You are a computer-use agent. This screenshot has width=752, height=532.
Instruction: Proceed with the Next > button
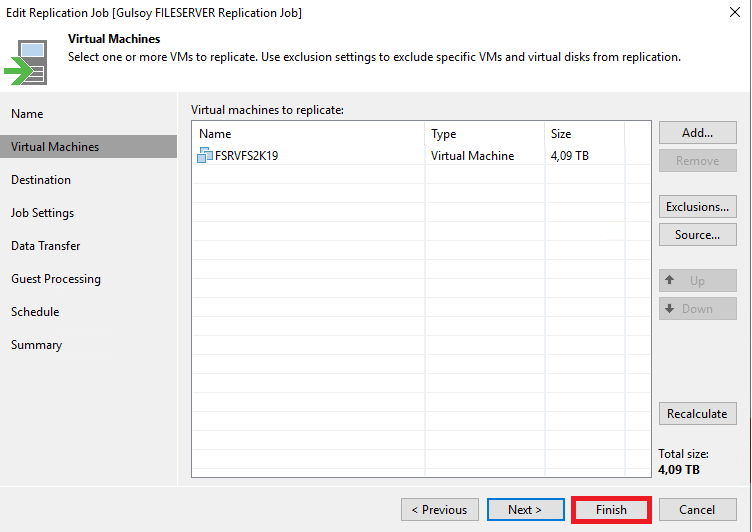pyautogui.click(x=525, y=510)
